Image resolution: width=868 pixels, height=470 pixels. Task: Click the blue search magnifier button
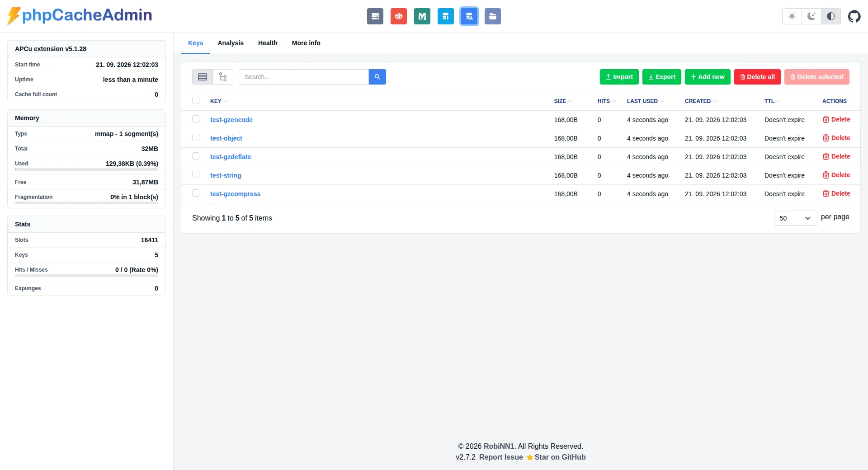click(377, 77)
